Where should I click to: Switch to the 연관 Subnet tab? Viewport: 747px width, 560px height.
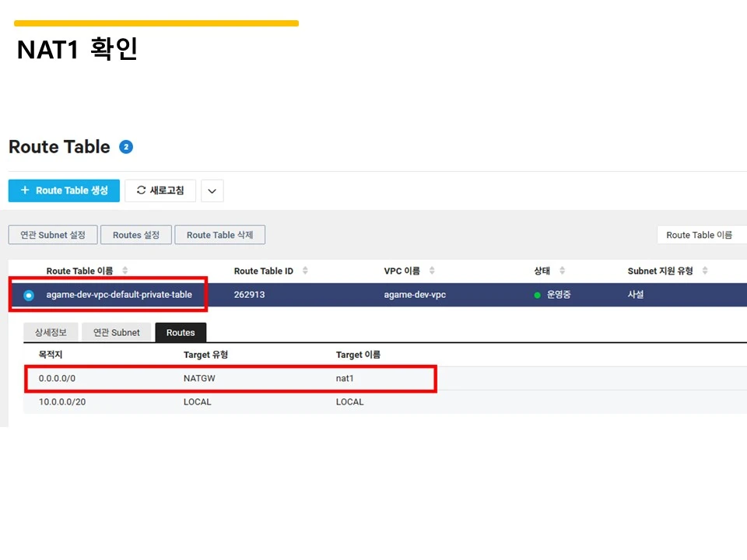coord(116,332)
